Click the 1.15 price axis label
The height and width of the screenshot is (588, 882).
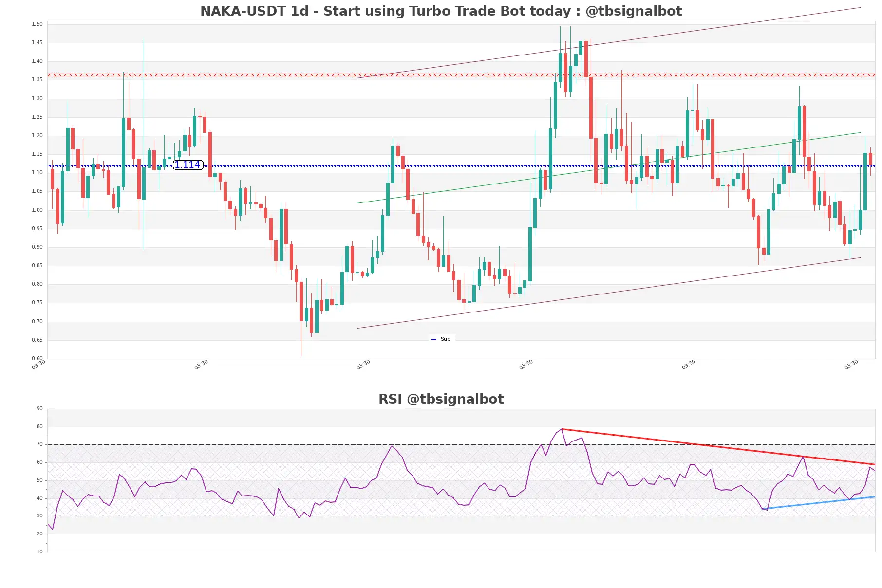tap(37, 154)
